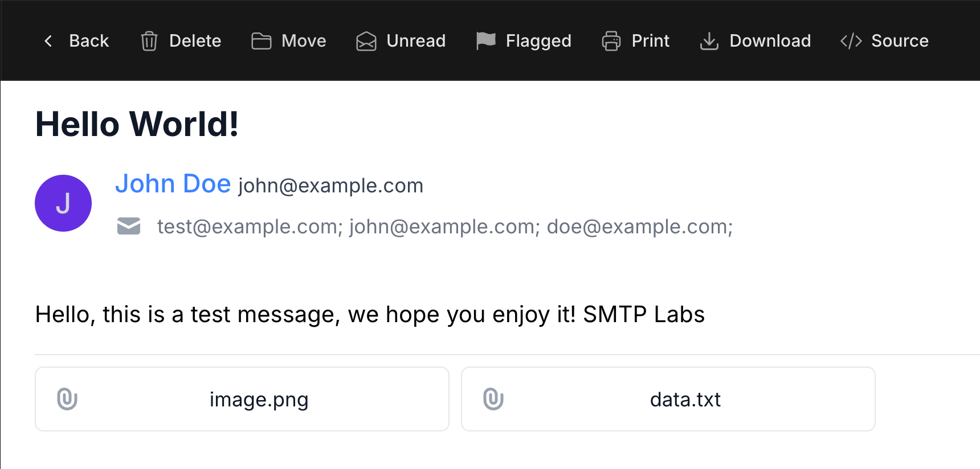Click the trash can Delete icon
The height and width of the screenshot is (469, 980).
pyautogui.click(x=149, y=41)
